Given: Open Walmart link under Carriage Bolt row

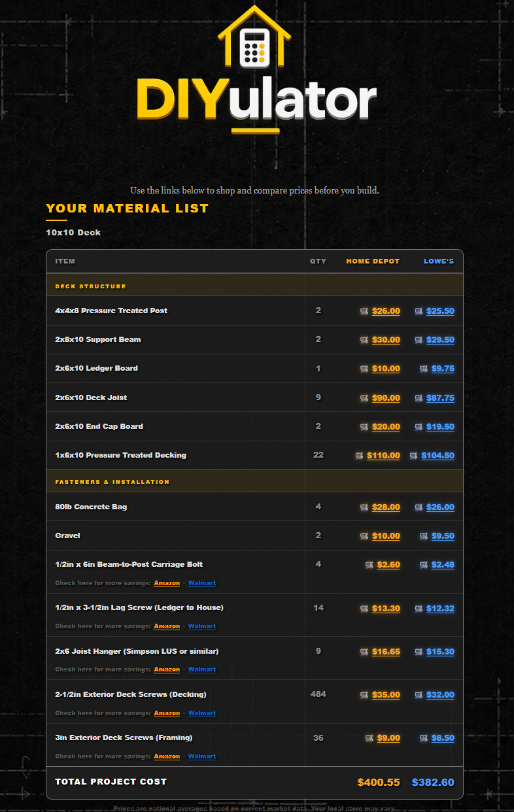Looking at the screenshot, I should click(202, 583).
